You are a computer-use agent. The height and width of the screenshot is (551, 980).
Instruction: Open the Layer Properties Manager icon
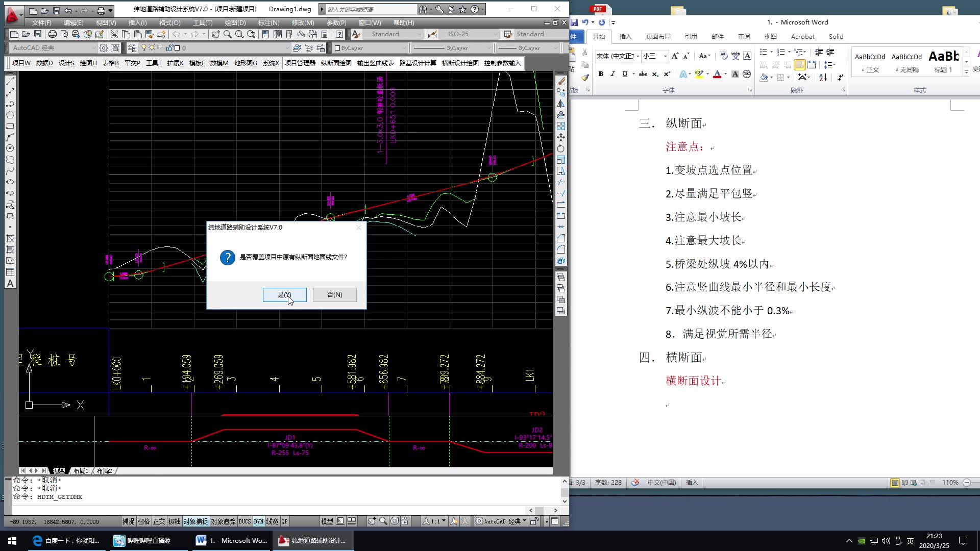132,48
